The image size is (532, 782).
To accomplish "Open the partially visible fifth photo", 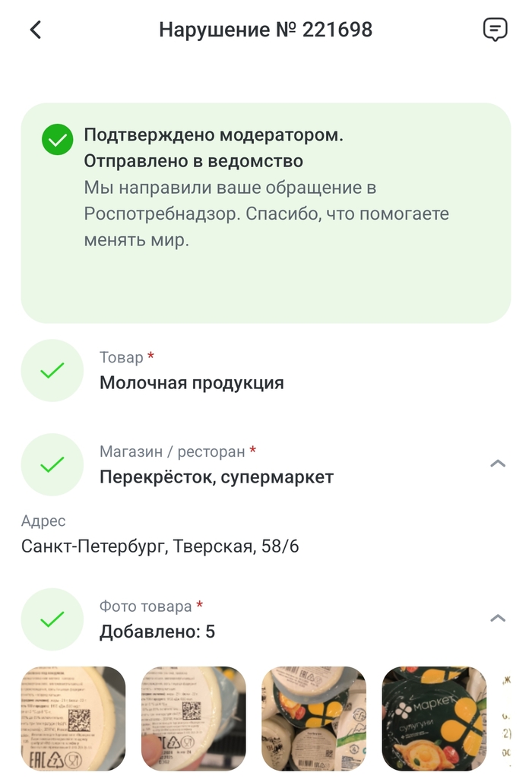I will [508, 718].
